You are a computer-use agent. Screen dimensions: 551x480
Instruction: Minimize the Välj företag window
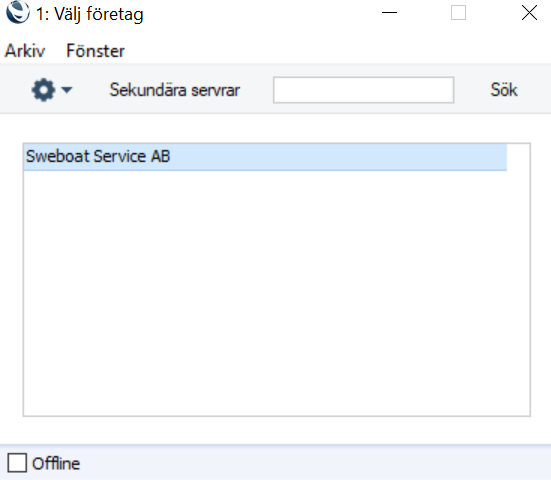[x=389, y=13]
